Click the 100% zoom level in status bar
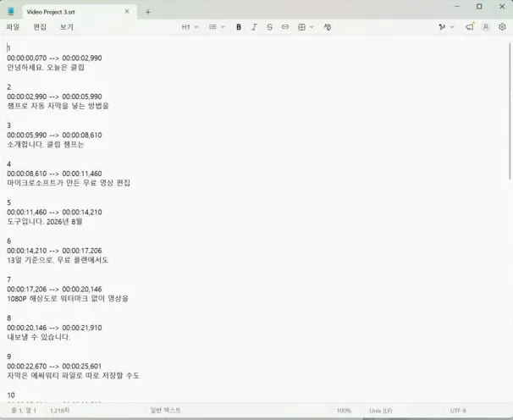513x420 pixels. (344, 411)
